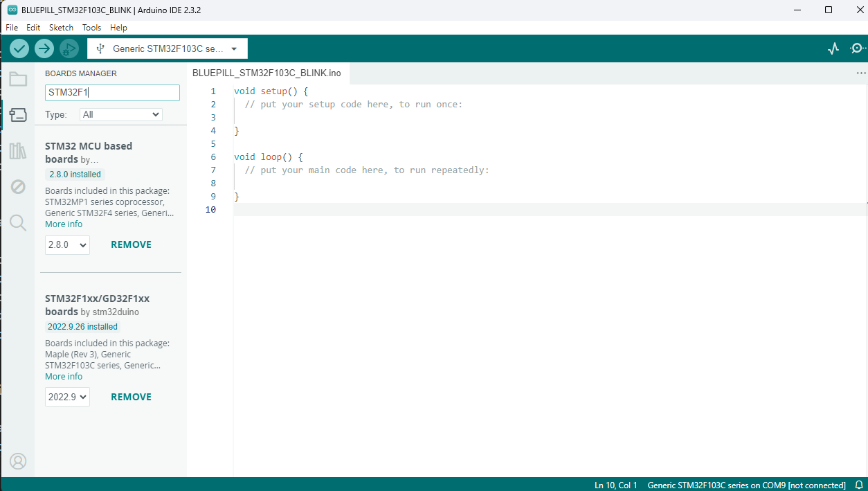Click the Upload arrow icon
The height and width of the screenshot is (491, 868).
(44, 48)
